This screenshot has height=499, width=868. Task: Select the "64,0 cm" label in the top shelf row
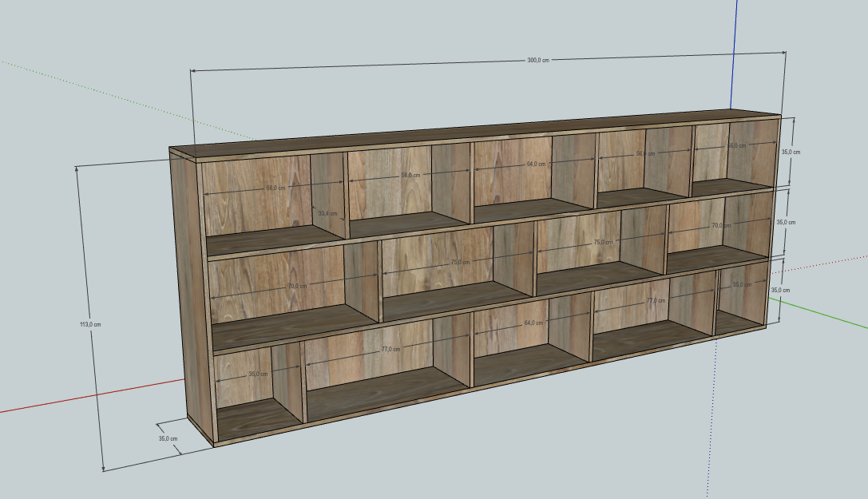[536, 164]
